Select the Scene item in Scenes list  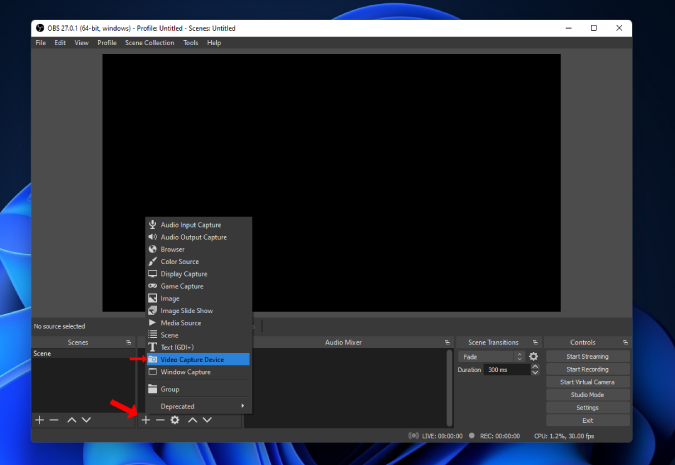point(83,353)
